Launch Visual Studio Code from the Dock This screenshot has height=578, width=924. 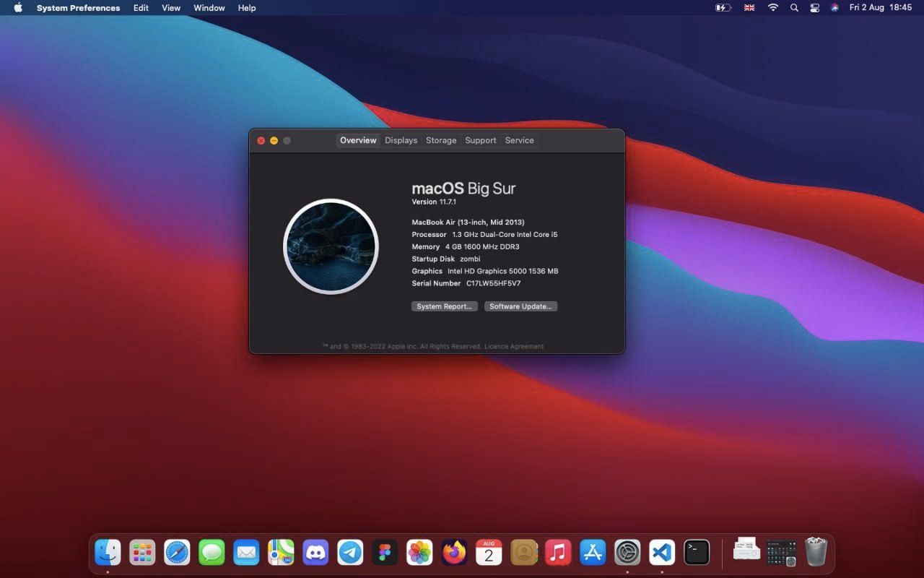662,553
